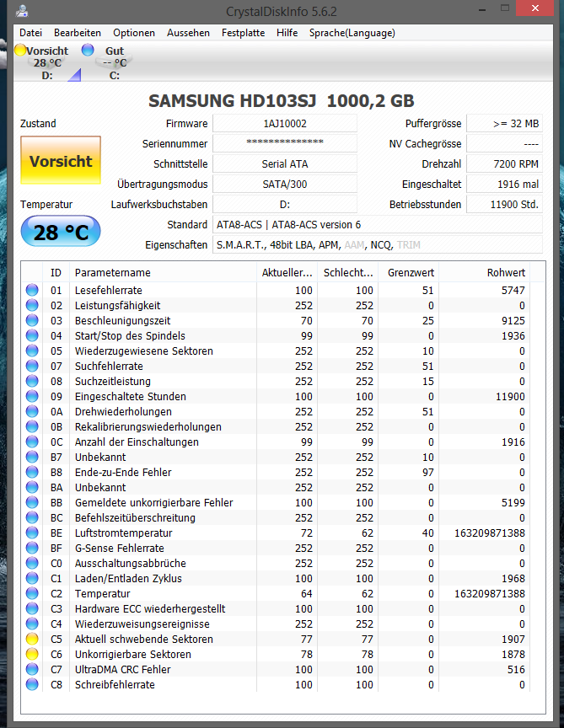
Task: Click the status orb for Ende-zu-Ende Fehler
Action: (32, 472)
